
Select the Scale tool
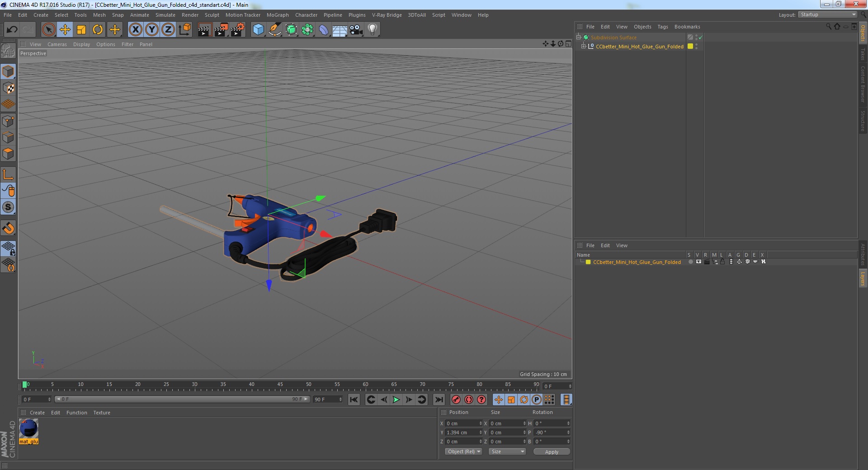[x=81, y=30]
